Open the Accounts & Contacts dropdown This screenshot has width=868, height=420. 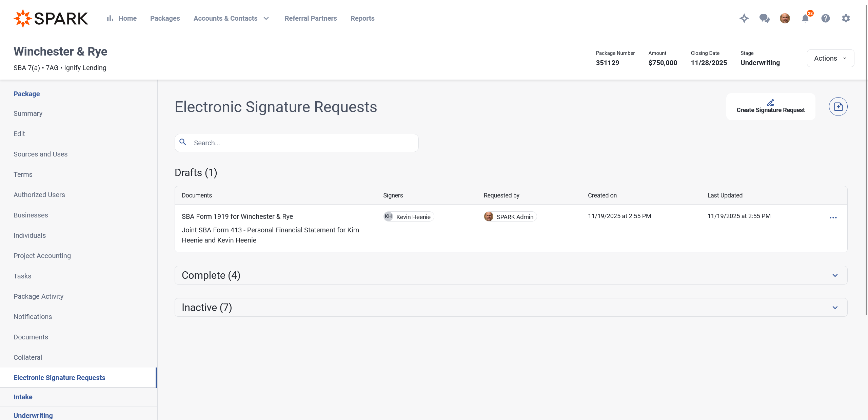tap(232, 18)
